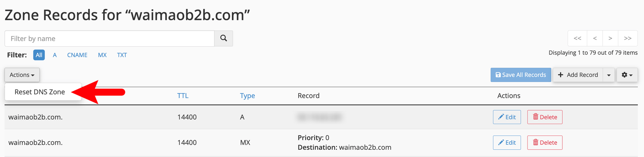Select Reset DNS Zone menu item
Viewport: 644px width, 157px height.
tap(40, 92)
